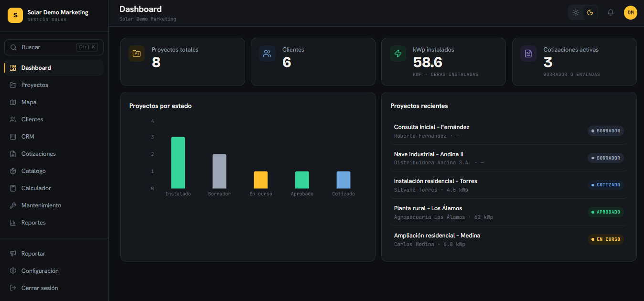Viewport: 644px width, 301px height.
Task: Open project Planta rural – Los Álamos
Action: coord(509,212)
